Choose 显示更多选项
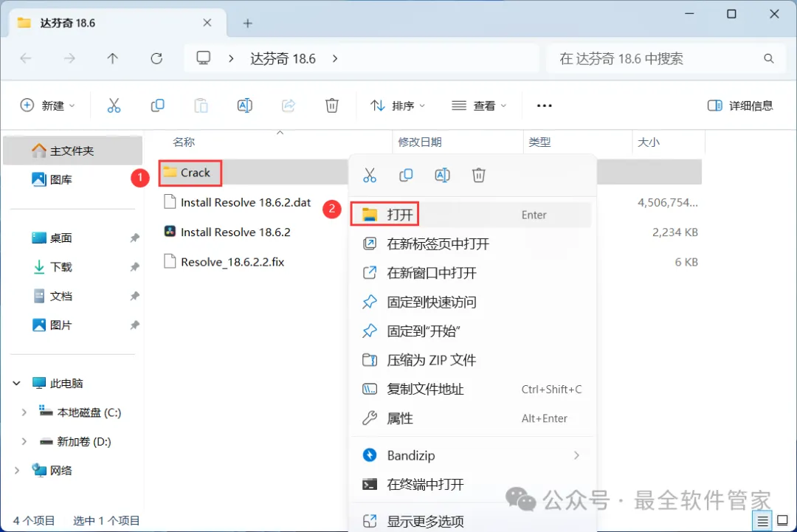The width and height of the screenshot is (797, 532). 471,521
